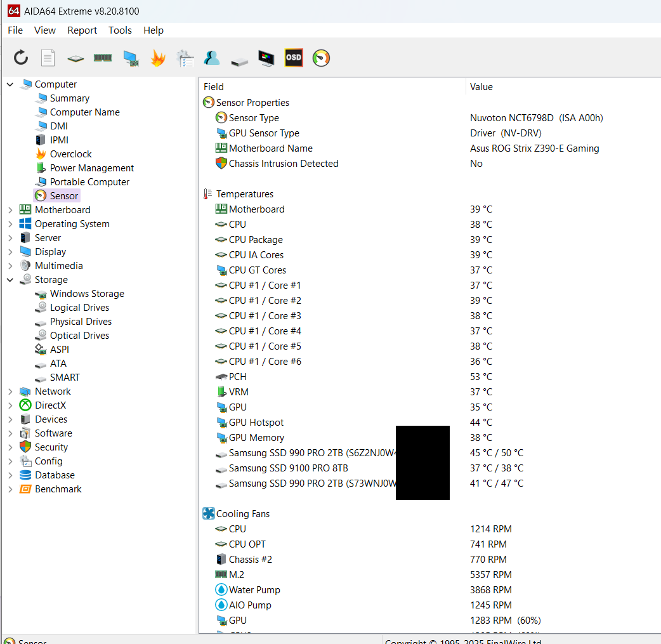Expand the Motherboard tree node
Image resolution: width=661 pixels, height=644 pixels.
(10, 210)
